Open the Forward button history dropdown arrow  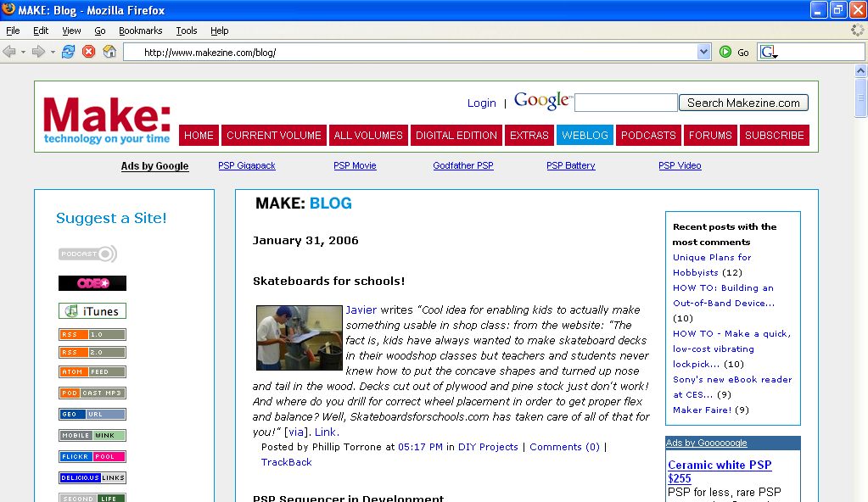[53, 52]
